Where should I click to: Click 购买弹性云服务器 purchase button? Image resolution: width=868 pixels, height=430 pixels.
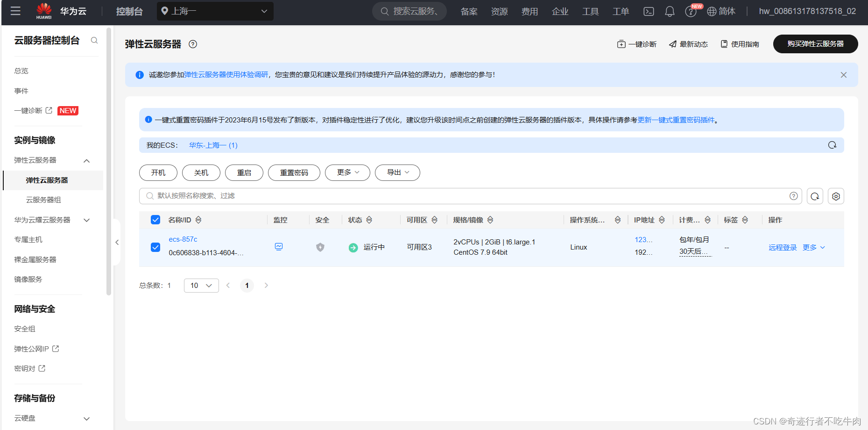click(x=815, y=44)
